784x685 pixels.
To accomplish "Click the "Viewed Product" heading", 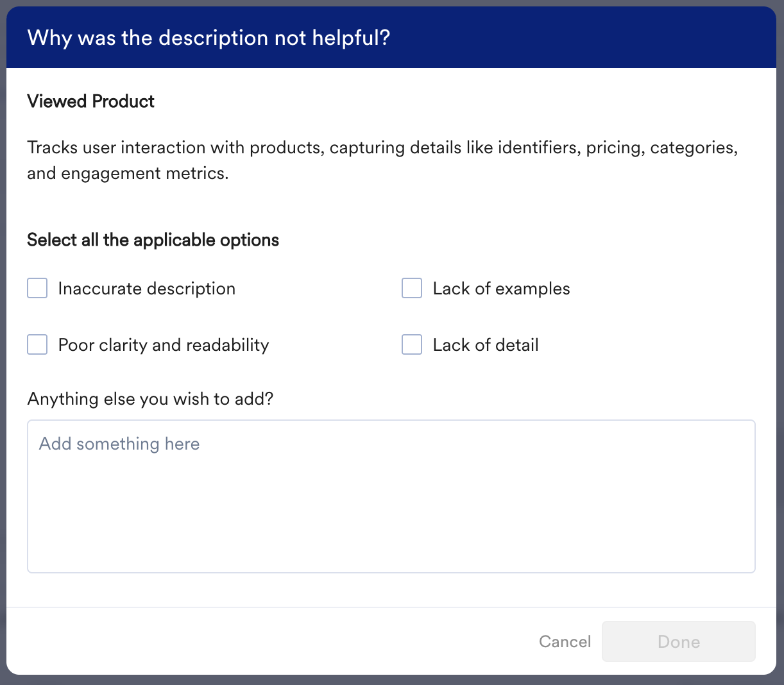I will tap(90, 101).
